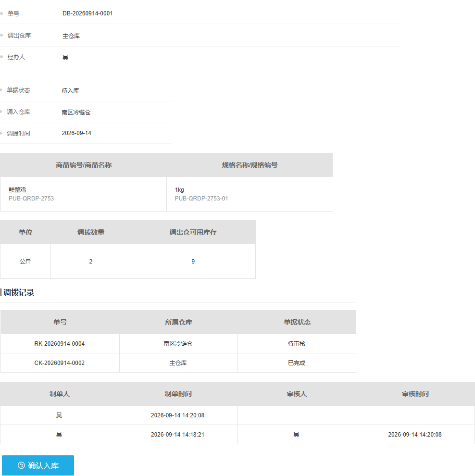This screenshot has height=476, width=475.
Task: Click the 调出仓库 field label
Action: [x=19, y=35]
